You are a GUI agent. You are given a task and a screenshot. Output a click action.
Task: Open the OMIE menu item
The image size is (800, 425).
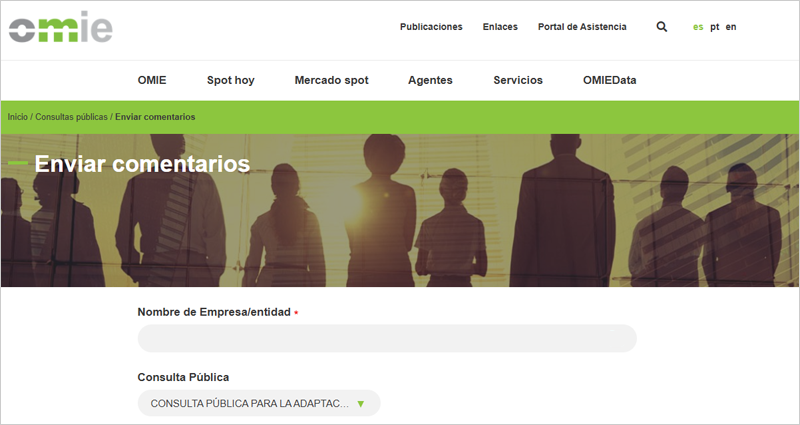(152, 80)
